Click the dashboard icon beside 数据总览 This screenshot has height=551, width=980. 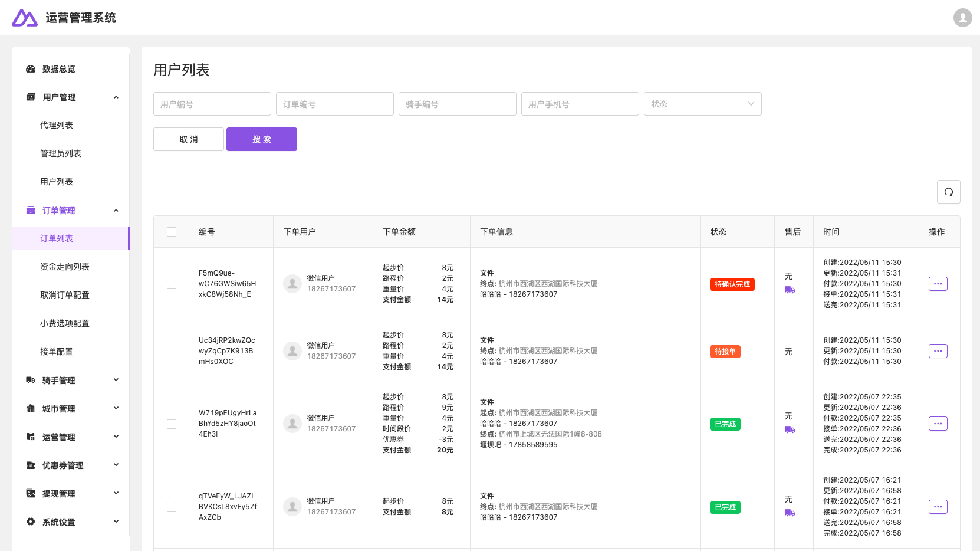coord(31,69)
